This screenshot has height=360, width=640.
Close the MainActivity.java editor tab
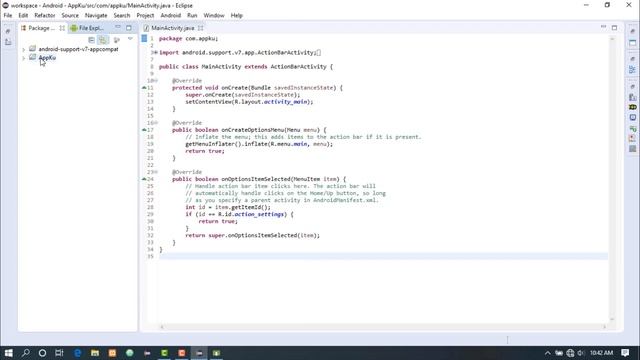[200, 28]
